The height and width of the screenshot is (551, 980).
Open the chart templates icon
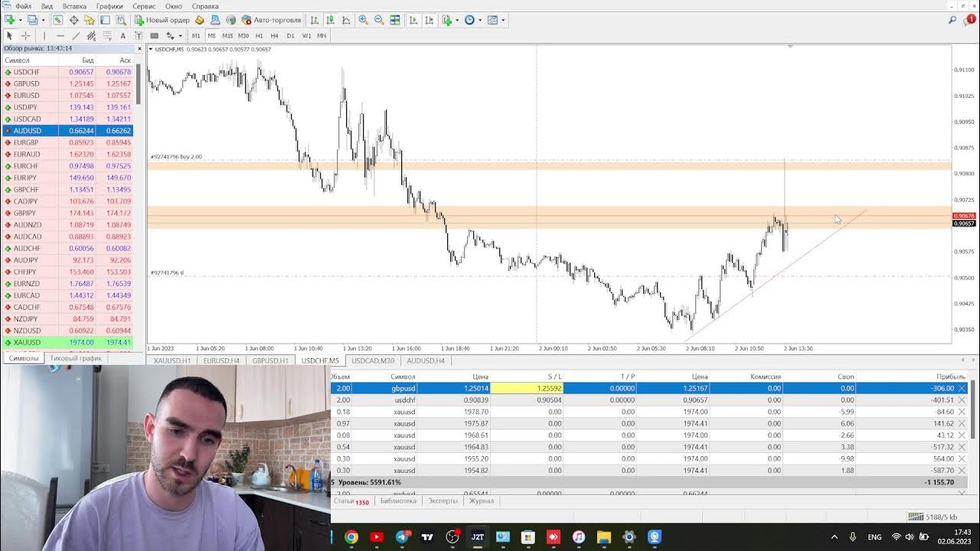coord(492,20)
